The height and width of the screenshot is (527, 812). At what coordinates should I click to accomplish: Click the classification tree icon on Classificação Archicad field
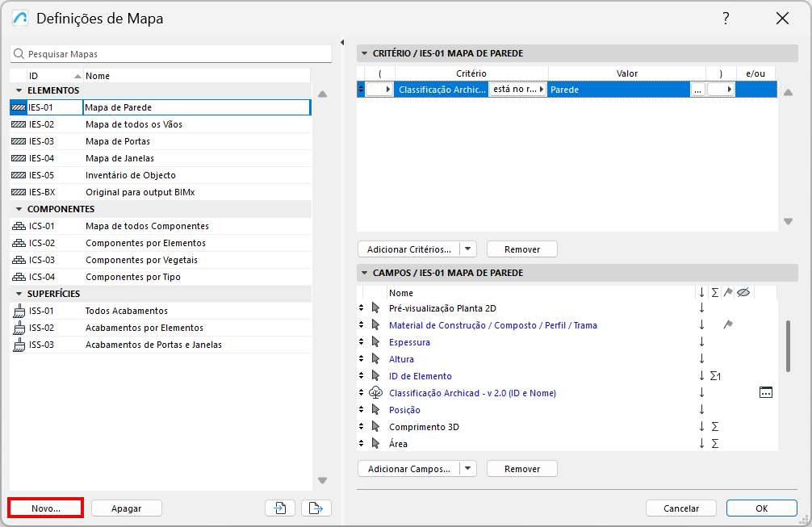pos(375,393)
